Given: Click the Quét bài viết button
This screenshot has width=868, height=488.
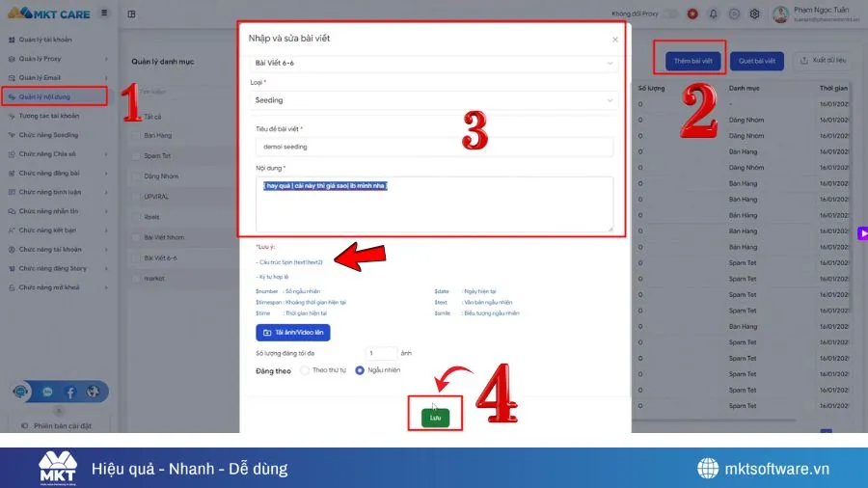Looking at the screenshot, I should pyautogui.click(x=757, y=61).
